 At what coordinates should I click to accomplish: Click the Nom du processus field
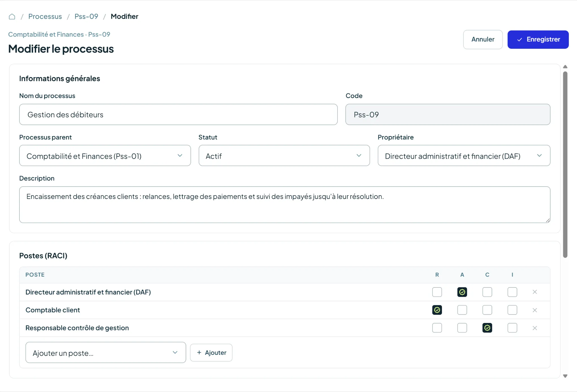(x=178, y=114)
